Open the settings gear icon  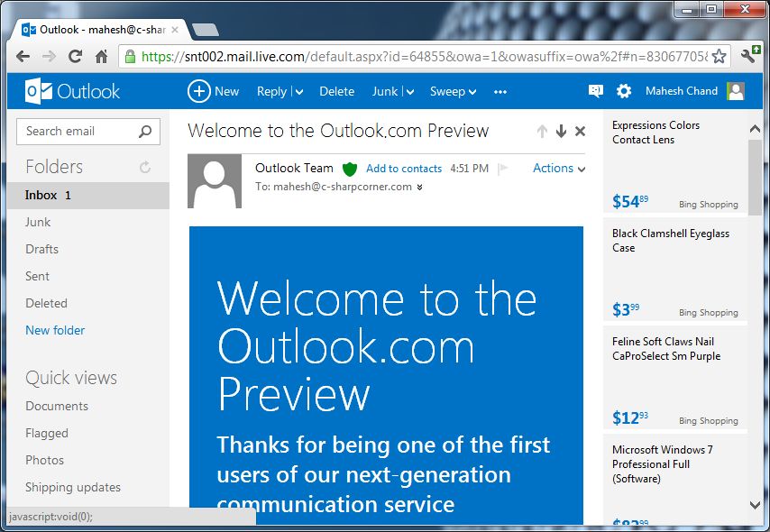[x=624, y=91]
